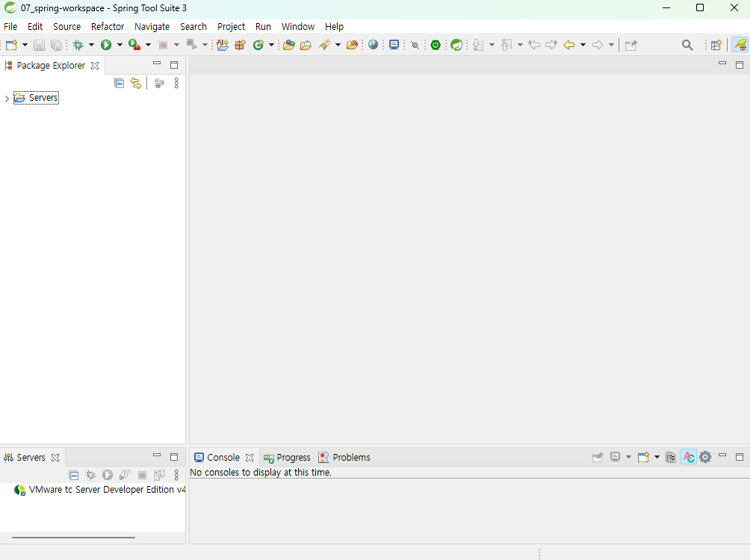The height and width of the screenshot is (560, 750).
Task: Open Package Explorer View Menu three dots
Action: (x=176, y=83)
